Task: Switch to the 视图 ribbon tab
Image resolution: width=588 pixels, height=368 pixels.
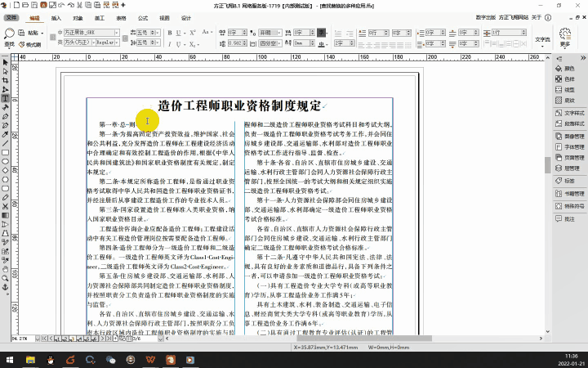Action: coord(164,18)
